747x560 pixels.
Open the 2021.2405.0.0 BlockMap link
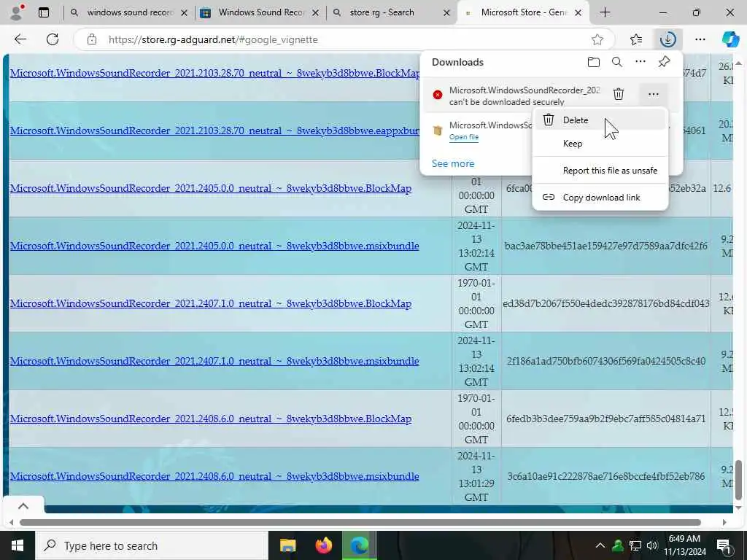211,188
